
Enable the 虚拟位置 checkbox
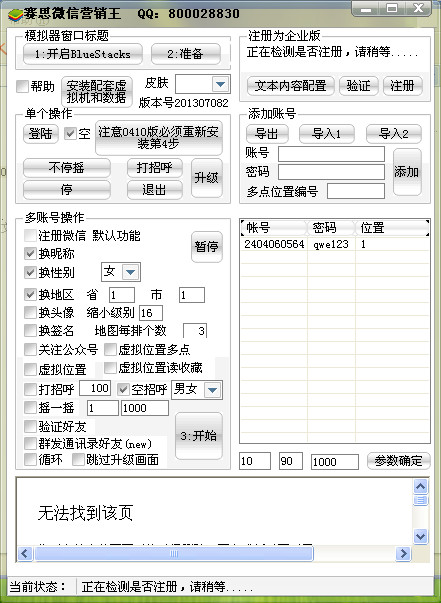(x=30, y=369)
